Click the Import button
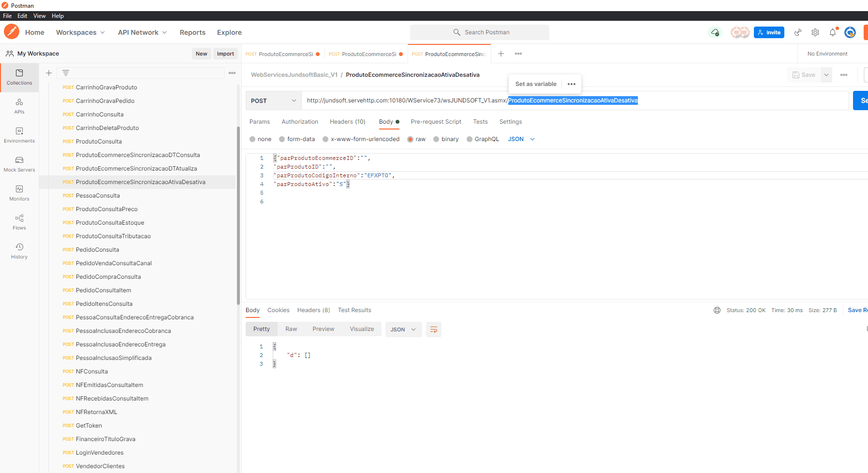 click(x=225, y=54)
